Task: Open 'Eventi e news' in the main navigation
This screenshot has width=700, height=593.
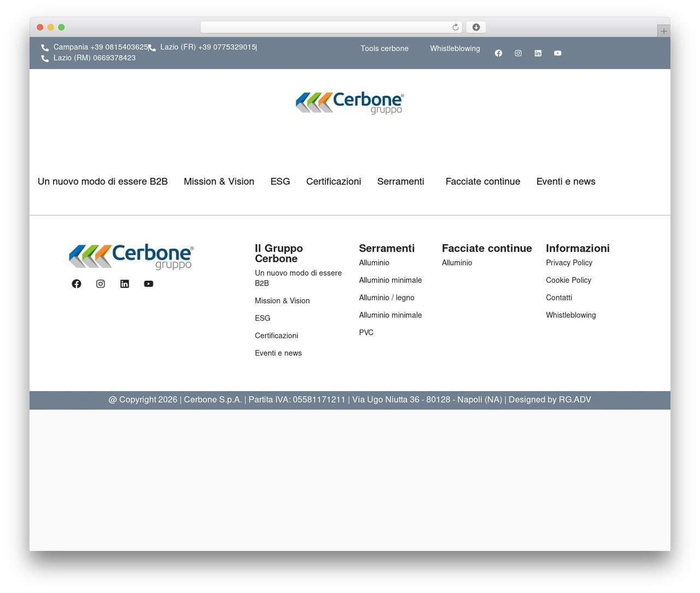Action: click(566, 182)
